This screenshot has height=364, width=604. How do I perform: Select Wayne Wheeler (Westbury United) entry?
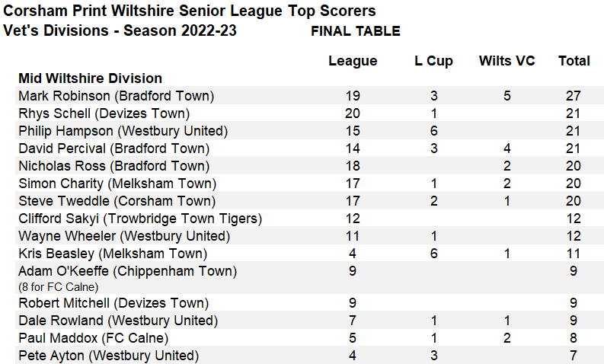[x=122, y=236]
